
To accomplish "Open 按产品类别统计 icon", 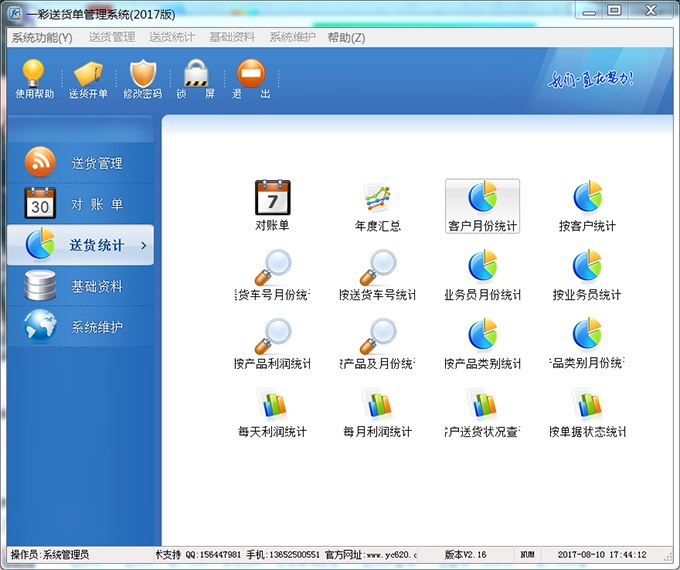I will pyautogui.click(x=482, y=344).
